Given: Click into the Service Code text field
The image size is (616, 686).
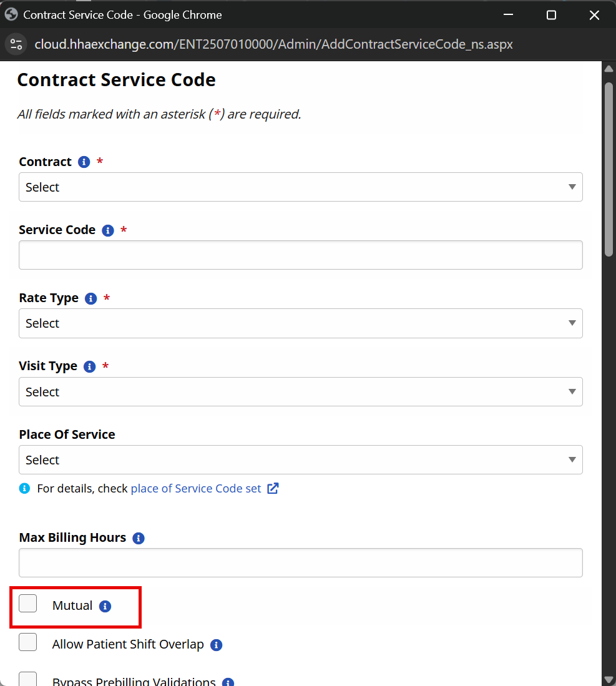Looking at the screenshot, I should [x=300, y=255].
